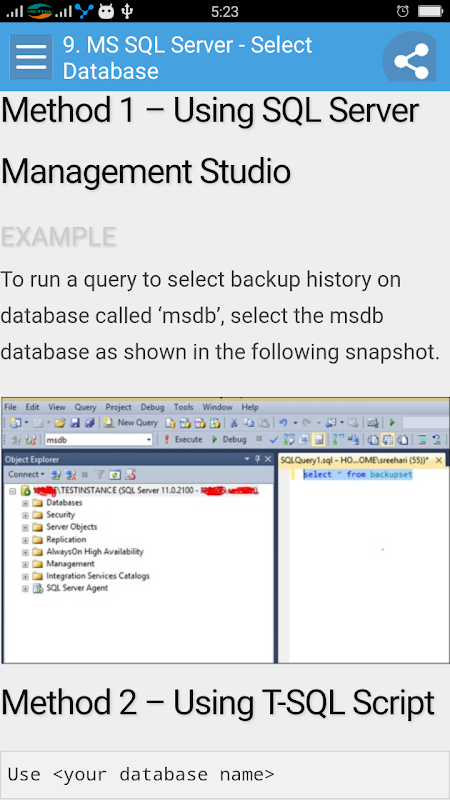The height and width of the screenshot is (800, 450).
Task: Click the Save All toolbar icon
Action: coord(89,422)
